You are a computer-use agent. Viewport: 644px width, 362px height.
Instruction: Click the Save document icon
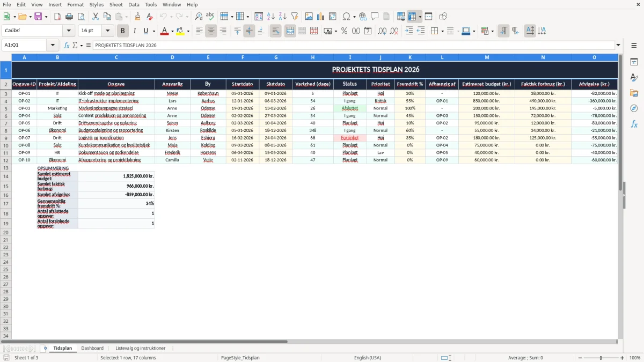coord(38,17)
